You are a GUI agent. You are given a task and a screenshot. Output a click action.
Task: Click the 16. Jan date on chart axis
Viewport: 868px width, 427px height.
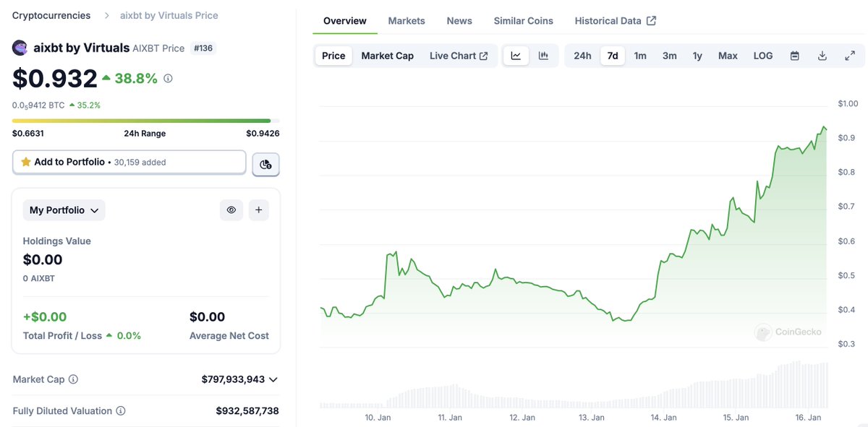pos(808,418)
